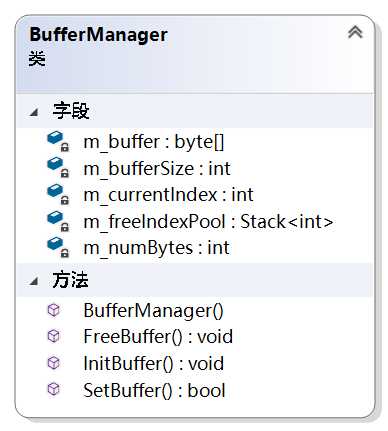Click the m_bufferSize private field icon
Screen dimensions: 388x431
(x=58, y=168)
